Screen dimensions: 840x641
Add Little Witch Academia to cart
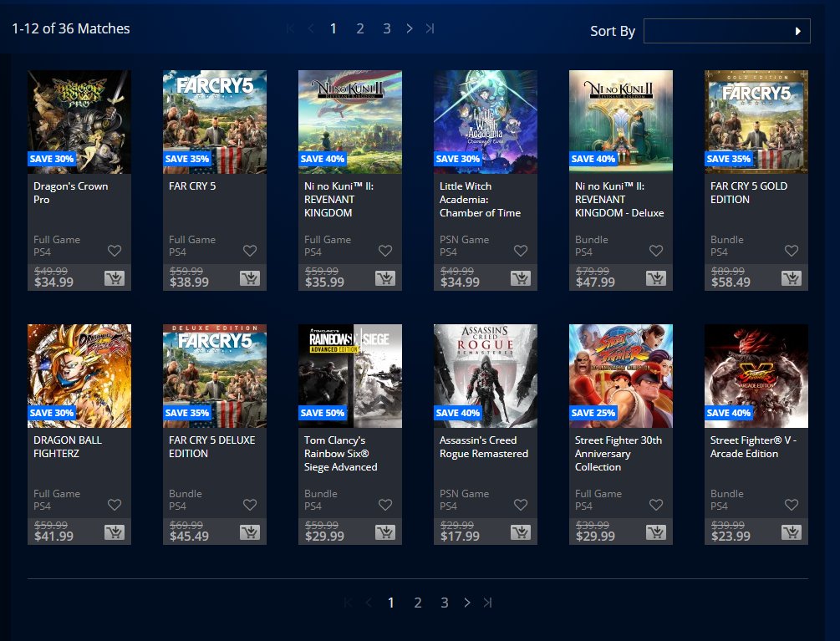click(521, 278)
